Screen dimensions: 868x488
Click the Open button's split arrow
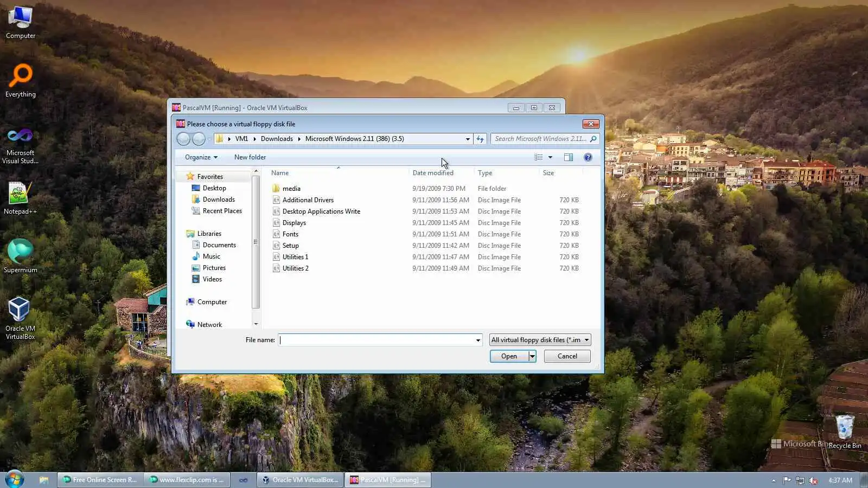pos(532,356)
